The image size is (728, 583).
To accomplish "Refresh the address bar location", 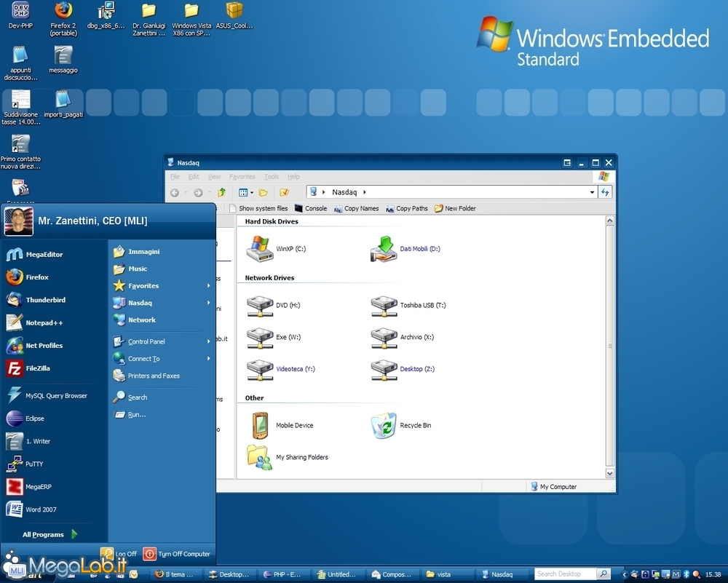I will pos(605,192).
